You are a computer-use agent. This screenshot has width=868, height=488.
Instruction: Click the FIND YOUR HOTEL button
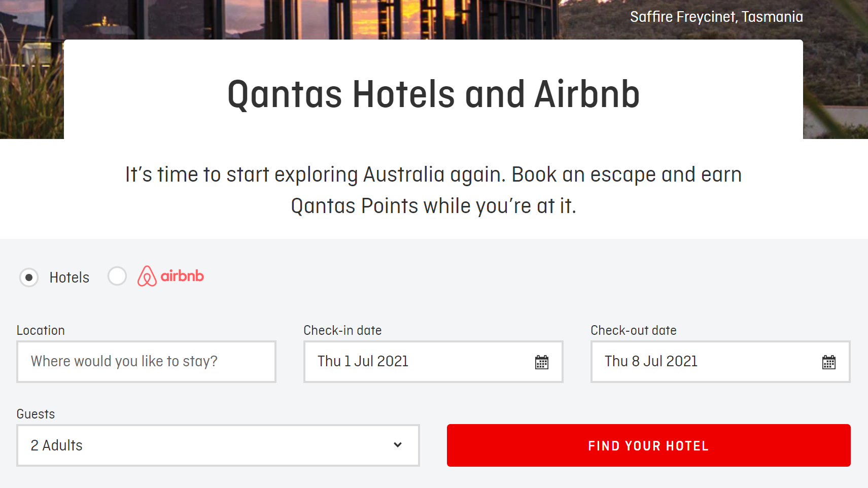coord(648,445)
